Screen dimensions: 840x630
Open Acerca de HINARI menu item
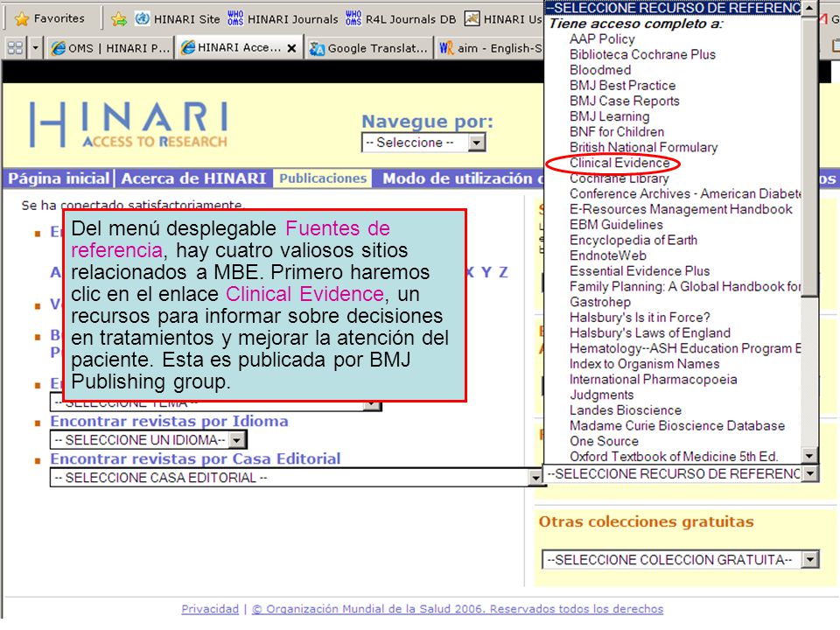point(193,178)
